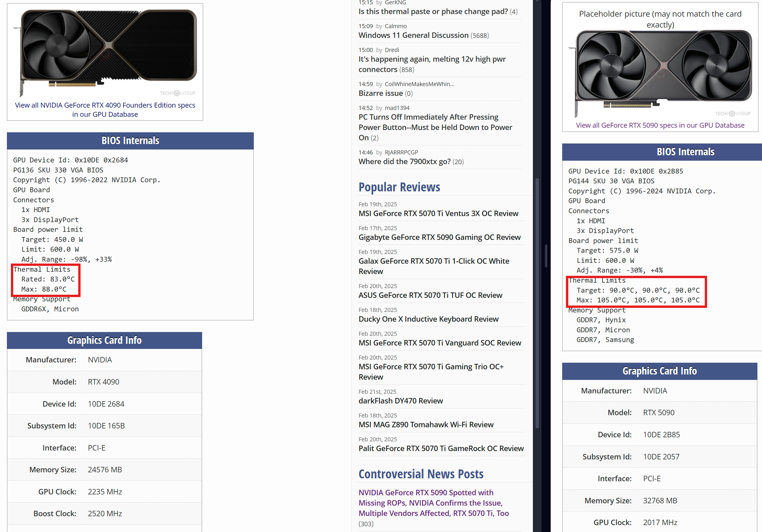The image size is (762, 532).
Task: Open Palit GeForce RTX 5070 Ti GameRock OC Review
Action: [441, 449]
